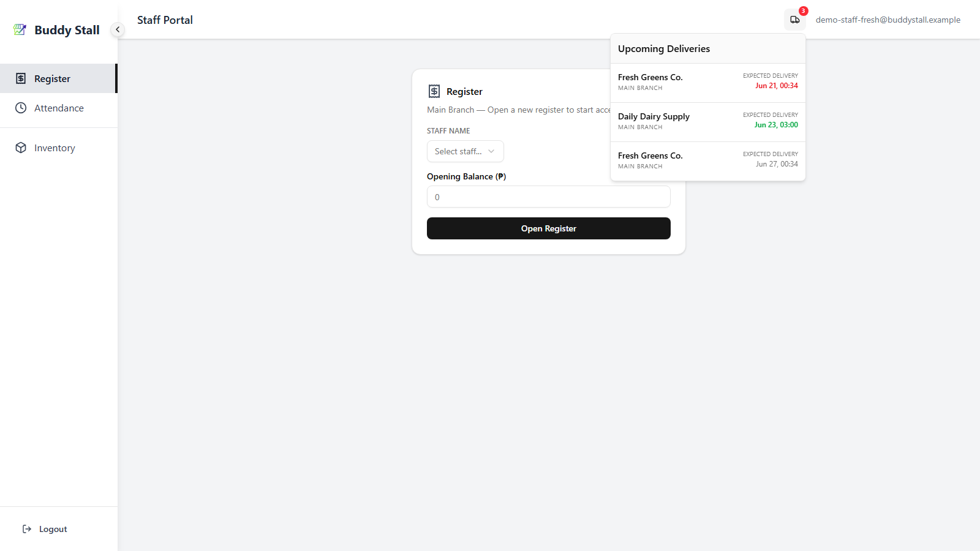Click the Main Branch description text in the card
This screenshot has width=980, height=551.
point(519,110)
